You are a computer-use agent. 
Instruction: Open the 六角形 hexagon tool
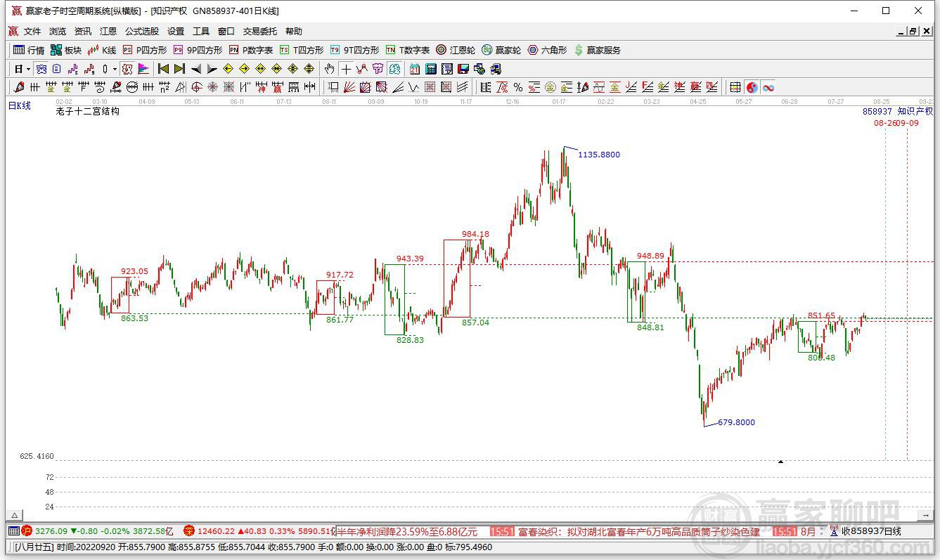pos(547,50)
